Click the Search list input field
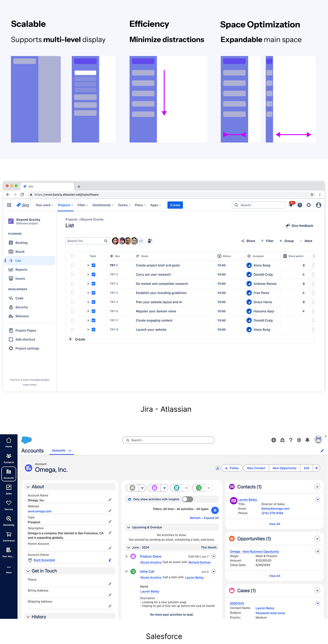The width and height of the screenshot is (328, 644). point(88,241)
